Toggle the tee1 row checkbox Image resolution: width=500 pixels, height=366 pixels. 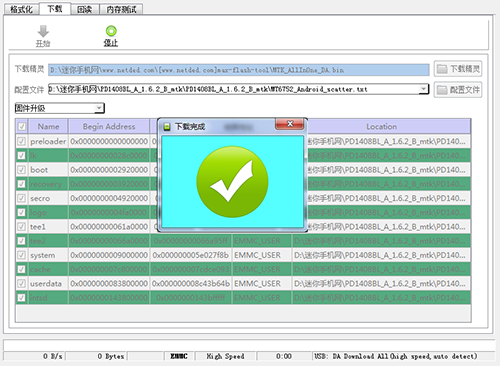(22, 227)
